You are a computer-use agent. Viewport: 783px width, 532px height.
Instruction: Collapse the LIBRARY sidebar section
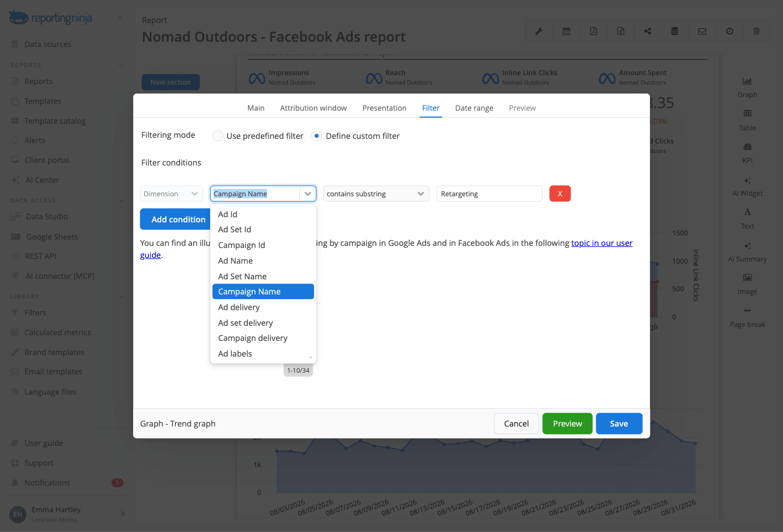121,297
